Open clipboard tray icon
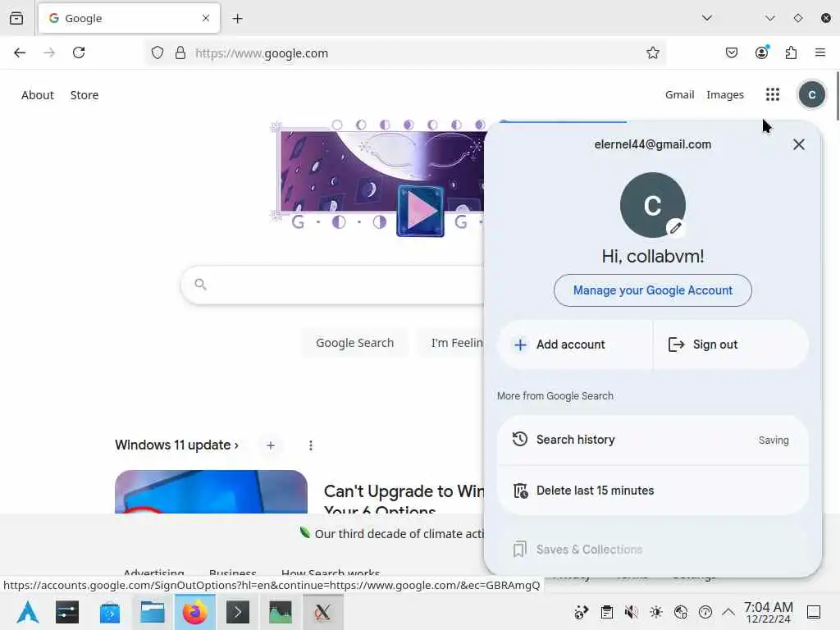 pos(606,612)
